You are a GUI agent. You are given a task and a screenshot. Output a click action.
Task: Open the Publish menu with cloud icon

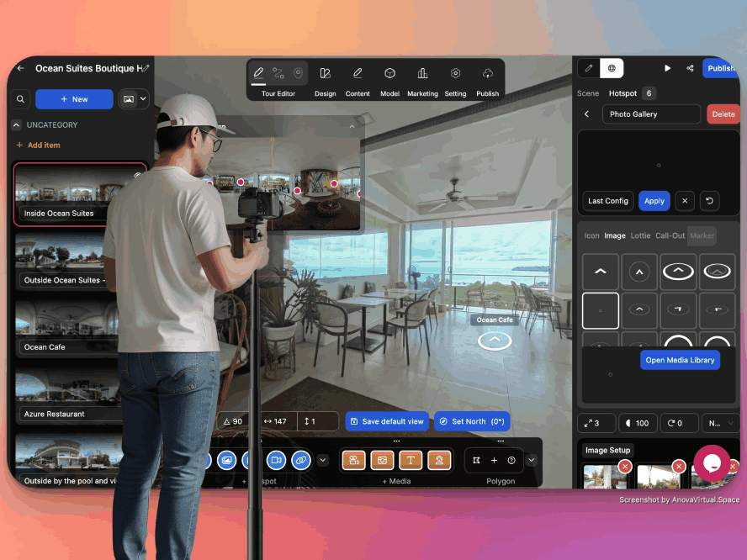pyautogui.click(x=487, y=81)
